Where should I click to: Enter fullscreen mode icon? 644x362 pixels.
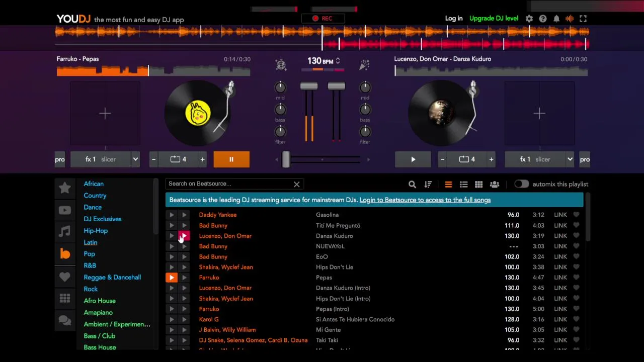click(x=583, y=19)
